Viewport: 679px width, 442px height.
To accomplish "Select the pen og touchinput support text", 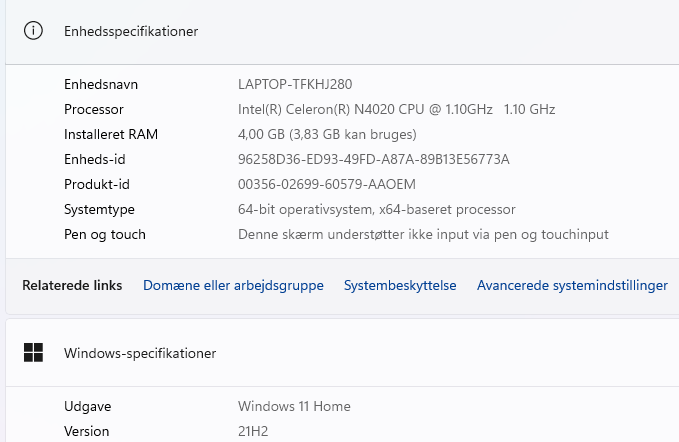I will tap(423, 235).
